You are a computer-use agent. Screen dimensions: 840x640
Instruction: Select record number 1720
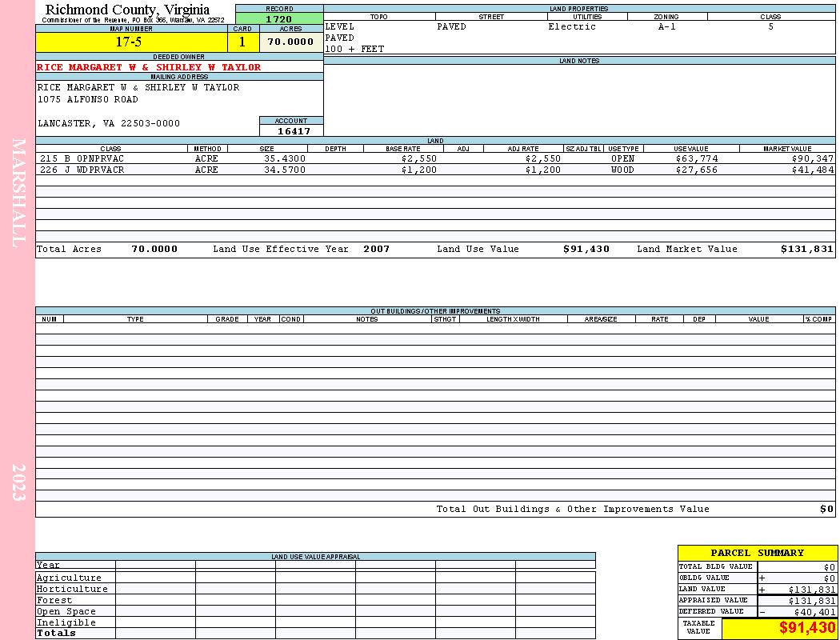coord(279,18)
